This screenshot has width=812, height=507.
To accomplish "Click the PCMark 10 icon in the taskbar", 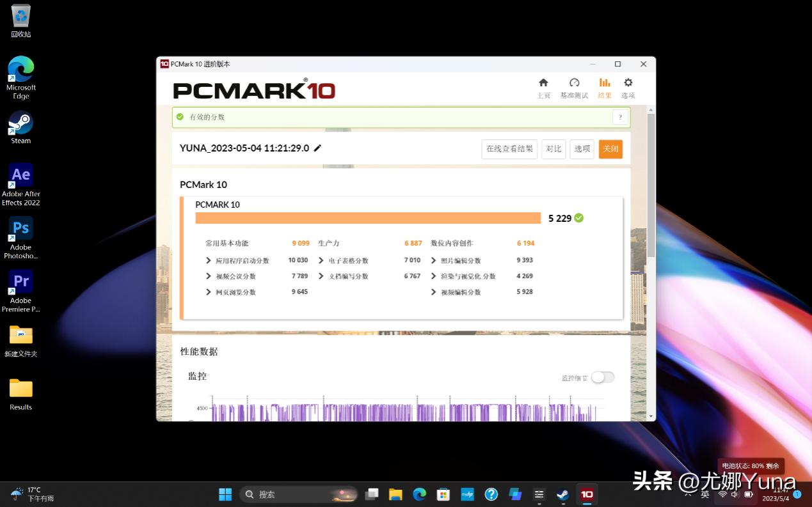I will point(587,494).
